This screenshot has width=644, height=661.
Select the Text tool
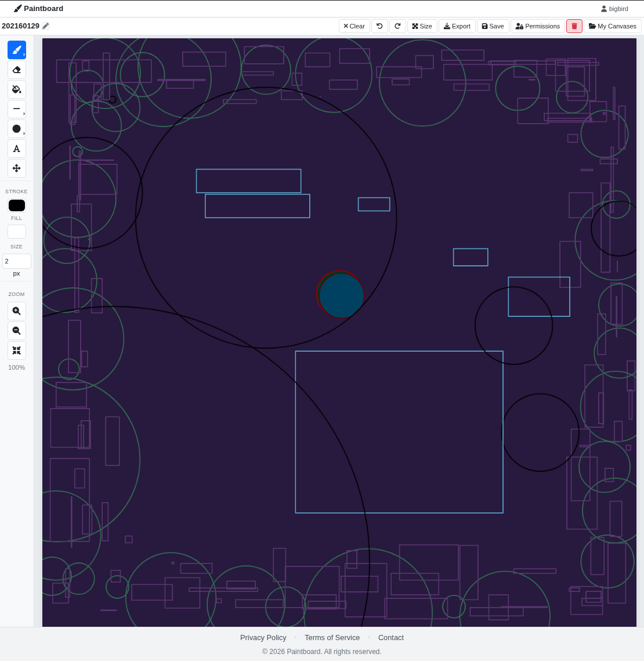[16, 149]
